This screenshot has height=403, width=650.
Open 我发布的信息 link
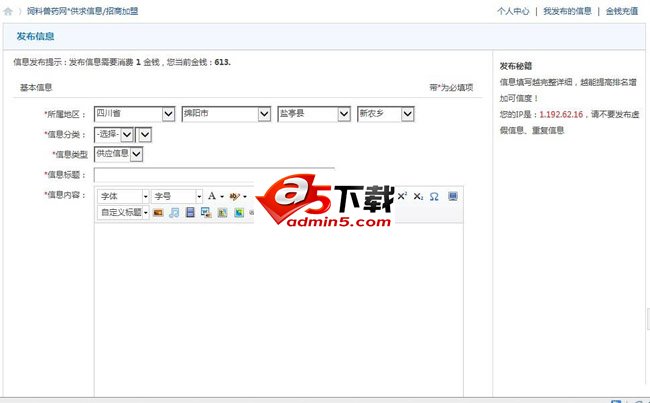[567, 12]
